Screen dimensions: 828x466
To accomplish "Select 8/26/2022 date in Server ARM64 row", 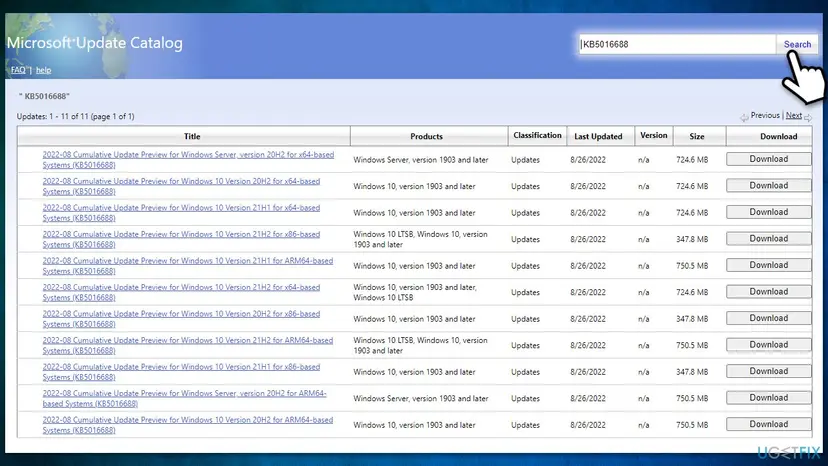I will coord(587,398).
